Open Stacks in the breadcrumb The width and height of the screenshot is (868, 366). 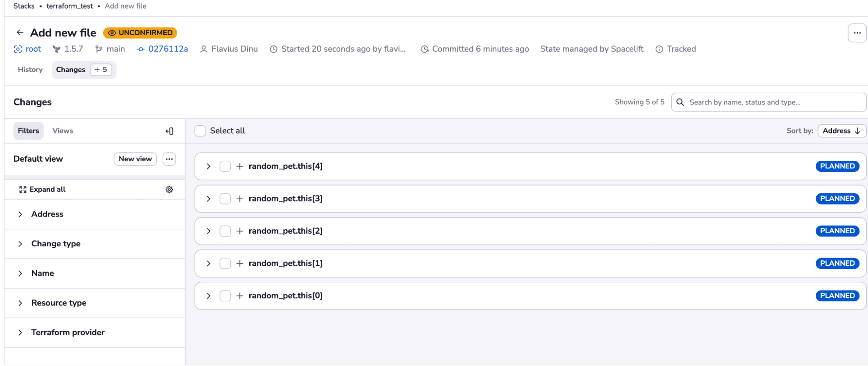point(24,6)
